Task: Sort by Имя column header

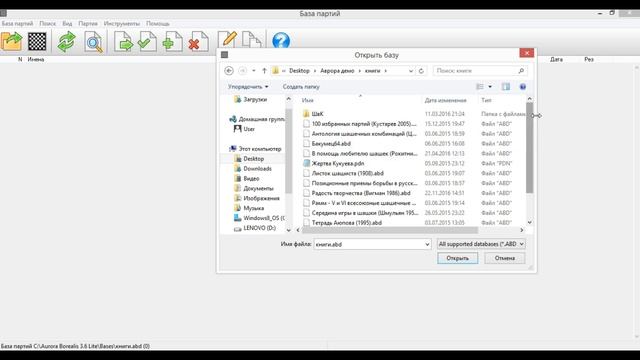Action: coord(307,100)
